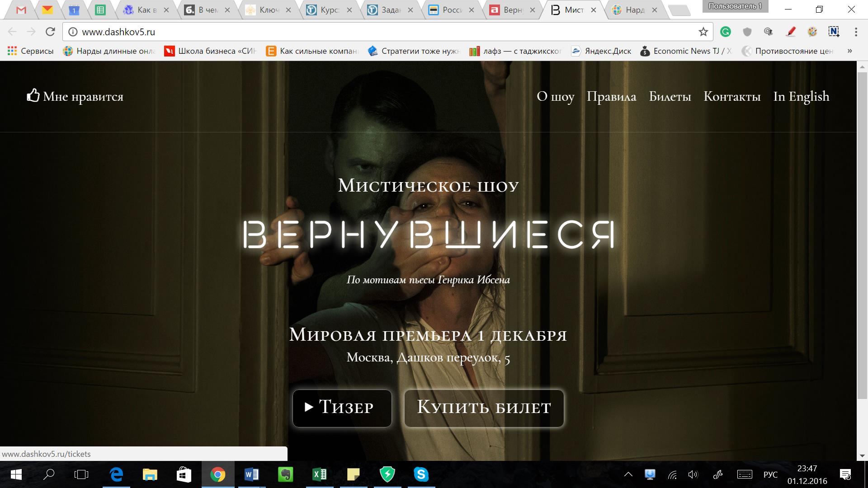Click the thumbs-up 'Мне нравится' like
Screen dimensions: 868x488
coord(75,96)
